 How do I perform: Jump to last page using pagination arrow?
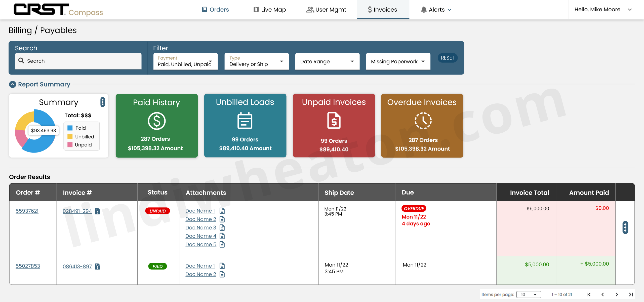point(631,294)
